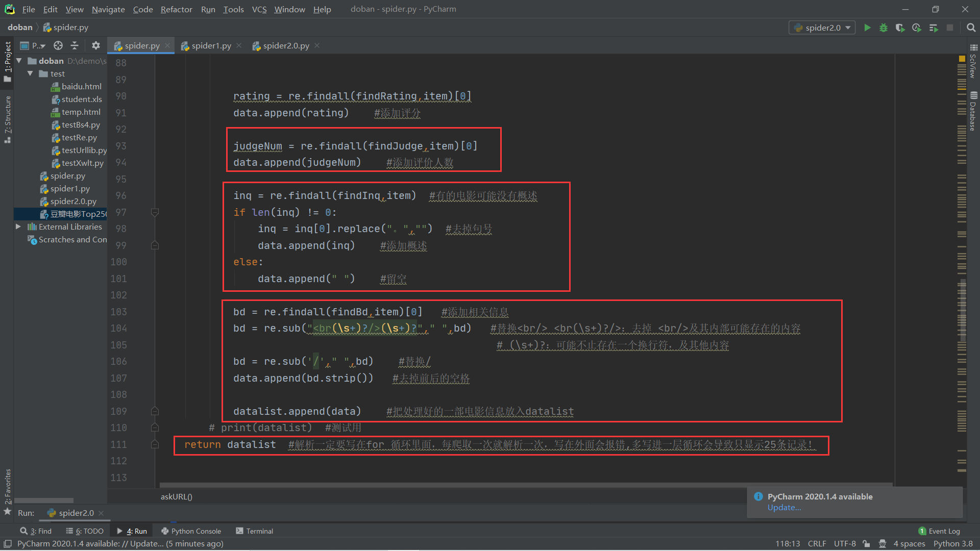Click the Update... link in the notification
Image resolution: width=980 pixels, height=551 pixels.
(x=784, y=508)
